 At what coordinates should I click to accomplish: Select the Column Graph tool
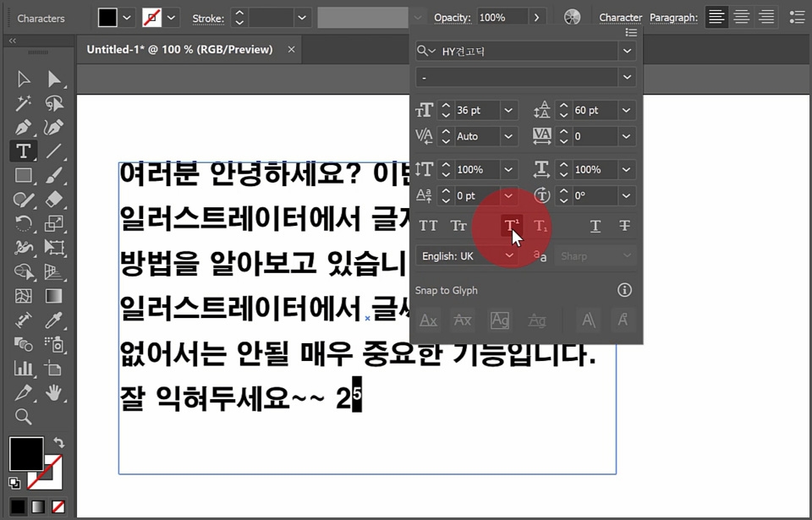pyautogui.click(x=24, y=369)
